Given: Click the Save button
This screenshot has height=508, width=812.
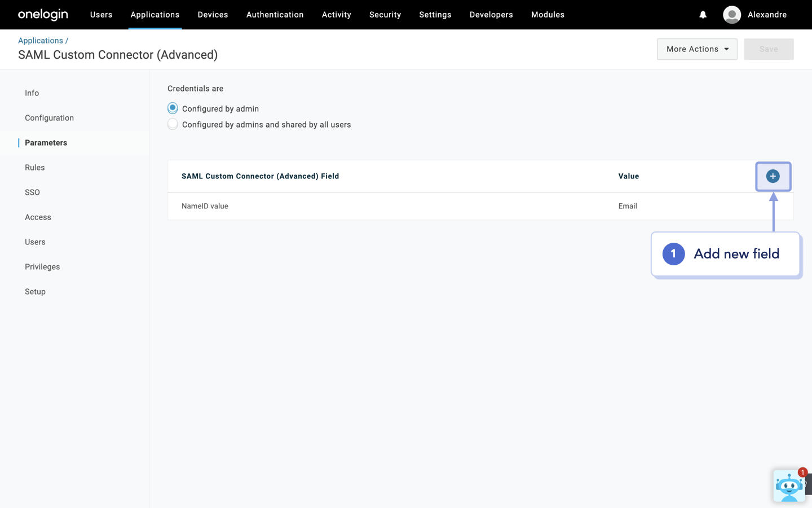Looking at the screenshot, I should coord(769,49).
